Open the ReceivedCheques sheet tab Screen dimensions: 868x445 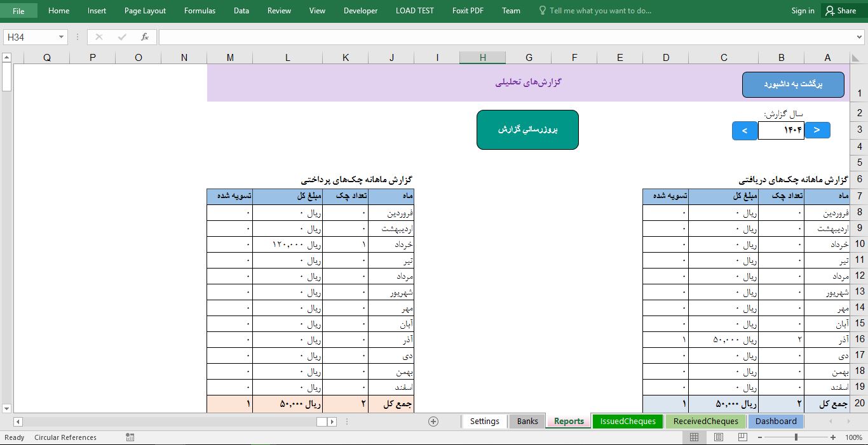tap(705, 421)
